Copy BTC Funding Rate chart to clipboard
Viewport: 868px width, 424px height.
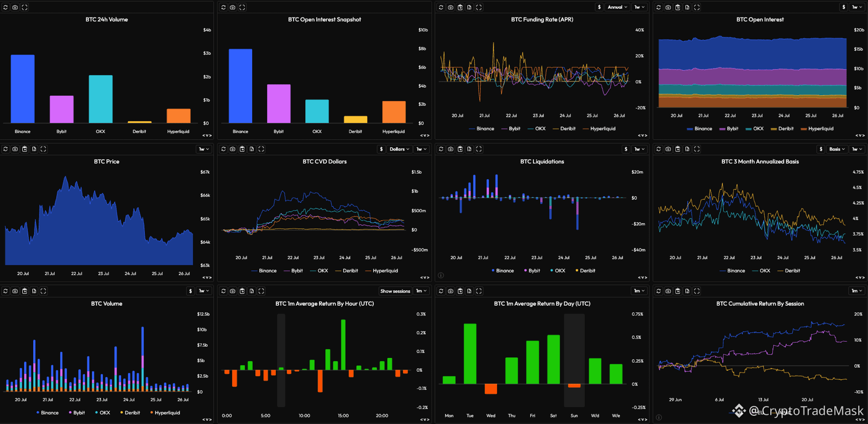(x=460, y=7)
